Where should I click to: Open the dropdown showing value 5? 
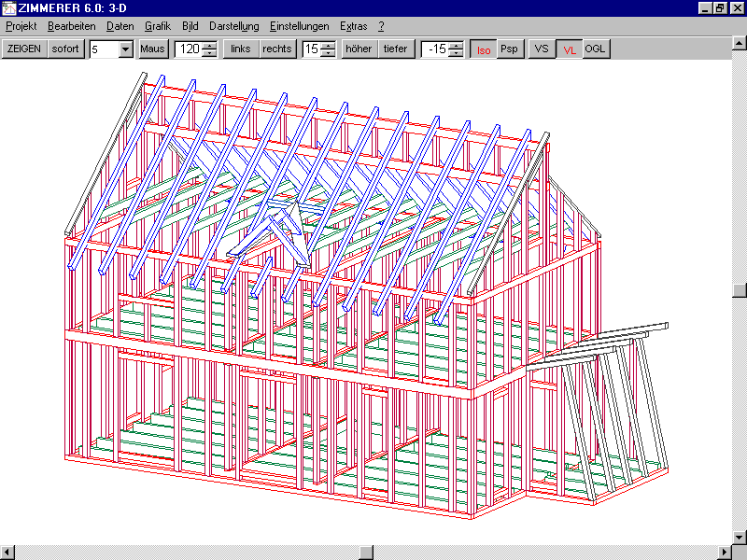tap(126, 49)
